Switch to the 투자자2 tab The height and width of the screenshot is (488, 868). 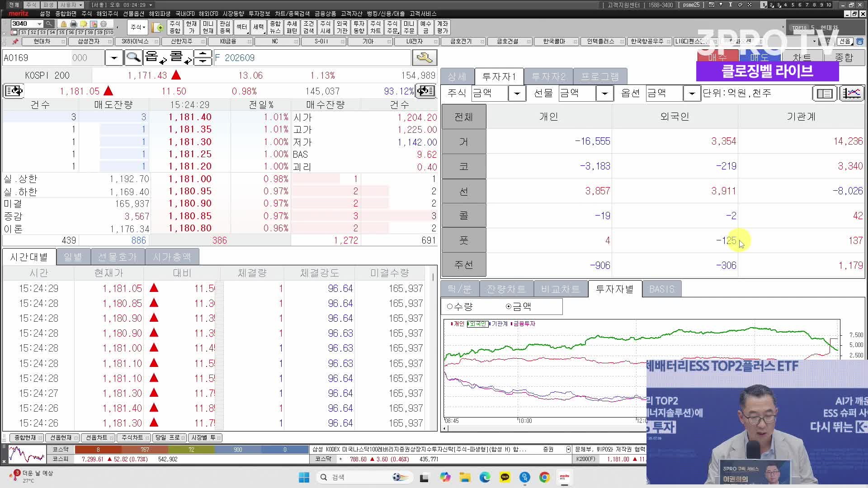(548, 77)
